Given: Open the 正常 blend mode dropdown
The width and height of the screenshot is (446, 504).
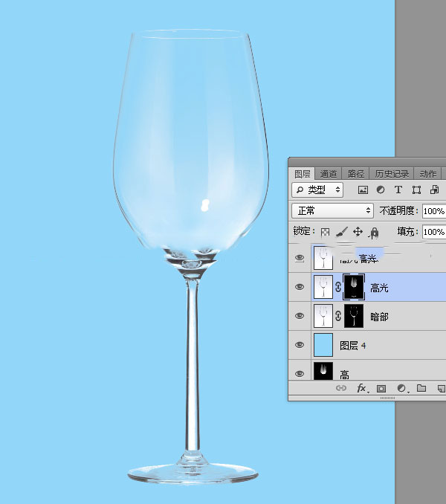Looking at the screenshot, I should 332,211.
